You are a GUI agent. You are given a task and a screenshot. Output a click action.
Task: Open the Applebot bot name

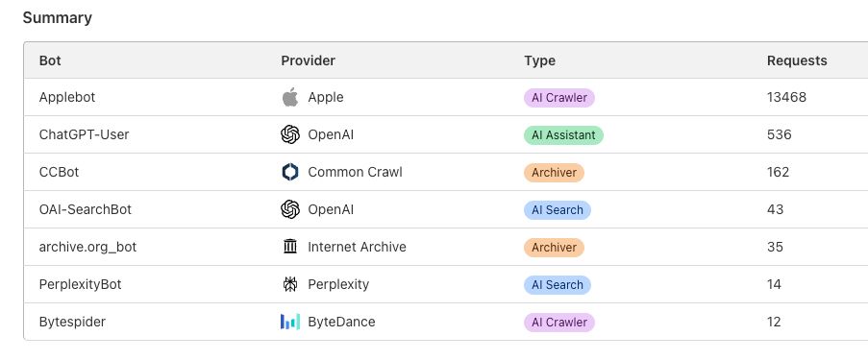pos(67,97)
